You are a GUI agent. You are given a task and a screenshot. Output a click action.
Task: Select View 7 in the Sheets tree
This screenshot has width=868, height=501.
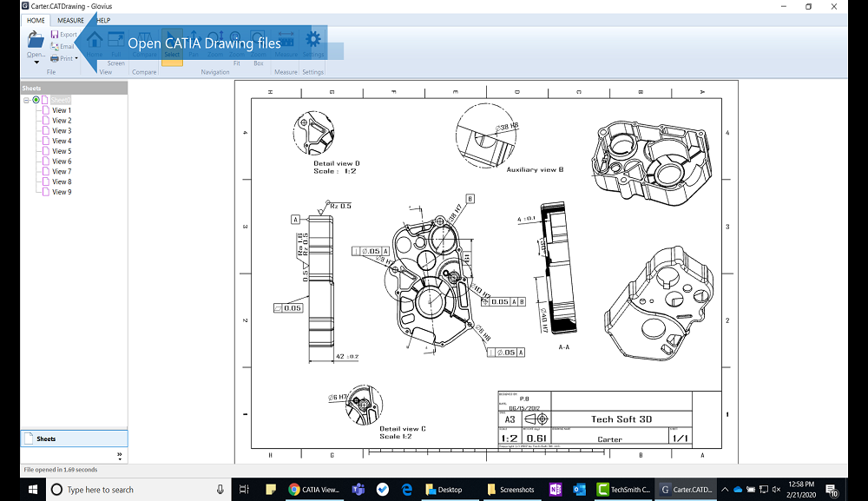[62, 172]
